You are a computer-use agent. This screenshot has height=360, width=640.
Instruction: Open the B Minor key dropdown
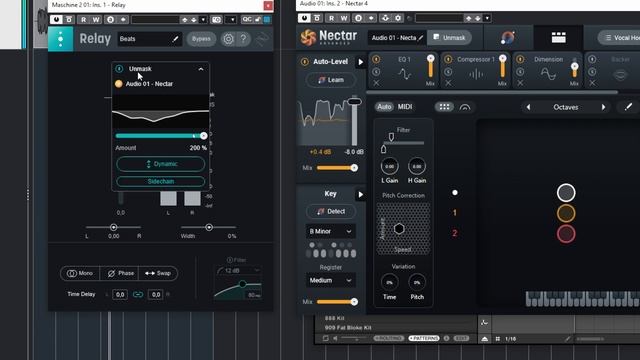tap(331, 231)
